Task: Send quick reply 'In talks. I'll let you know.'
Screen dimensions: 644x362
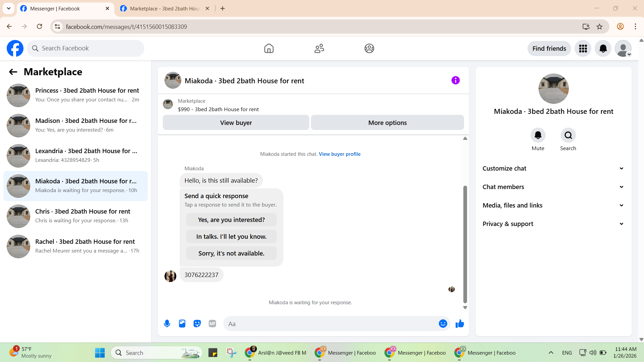Action: 231,237
